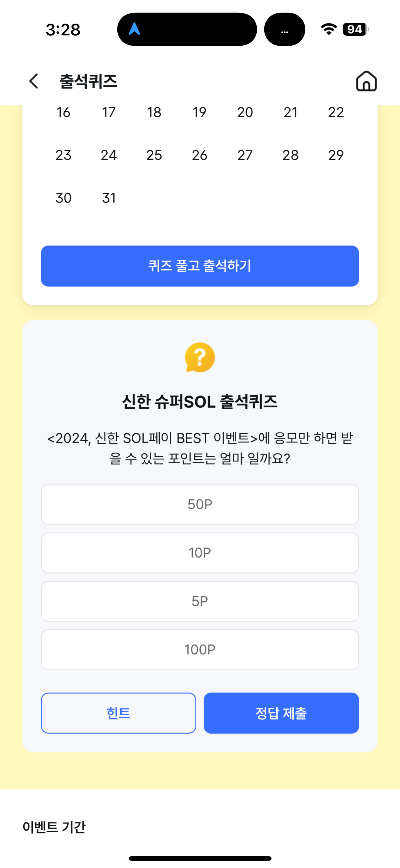
Task: Tap the home indicator bar
Action: (200, 858)
